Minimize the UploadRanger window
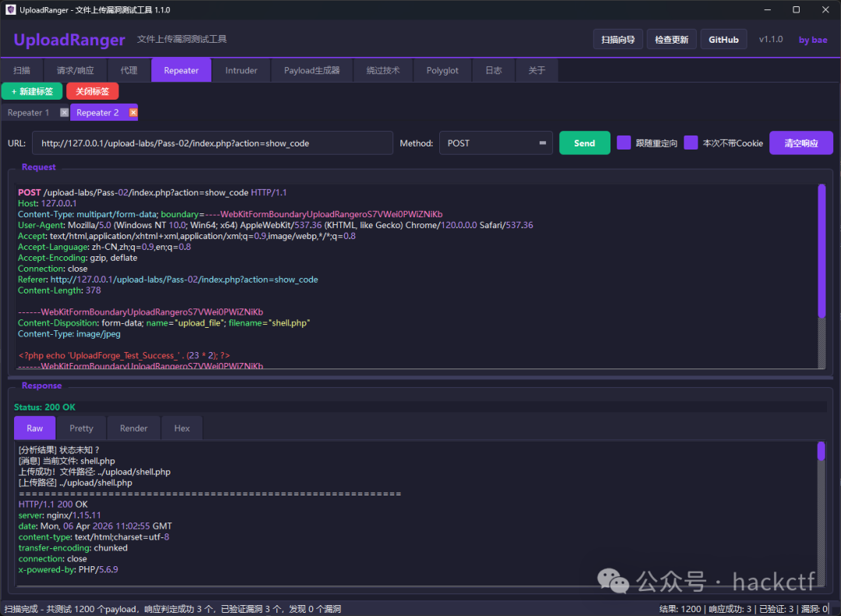The height and width of the screenshot is (616, 841). 768,9
